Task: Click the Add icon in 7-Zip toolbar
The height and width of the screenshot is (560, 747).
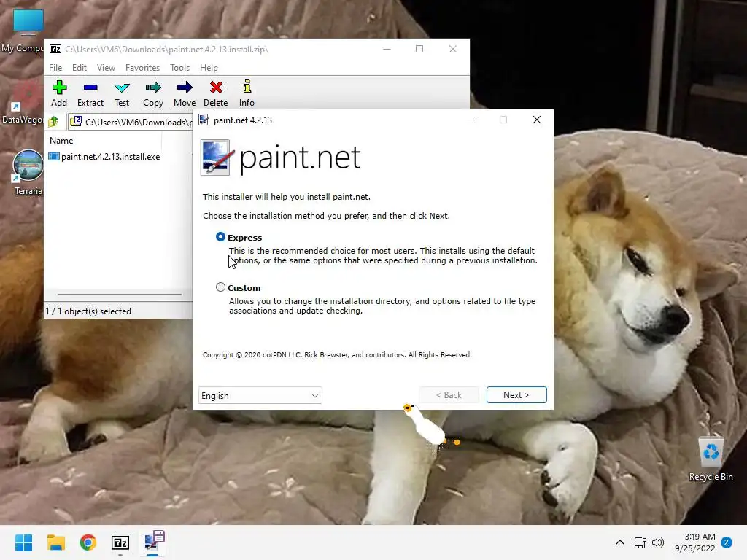Action: 59,87
